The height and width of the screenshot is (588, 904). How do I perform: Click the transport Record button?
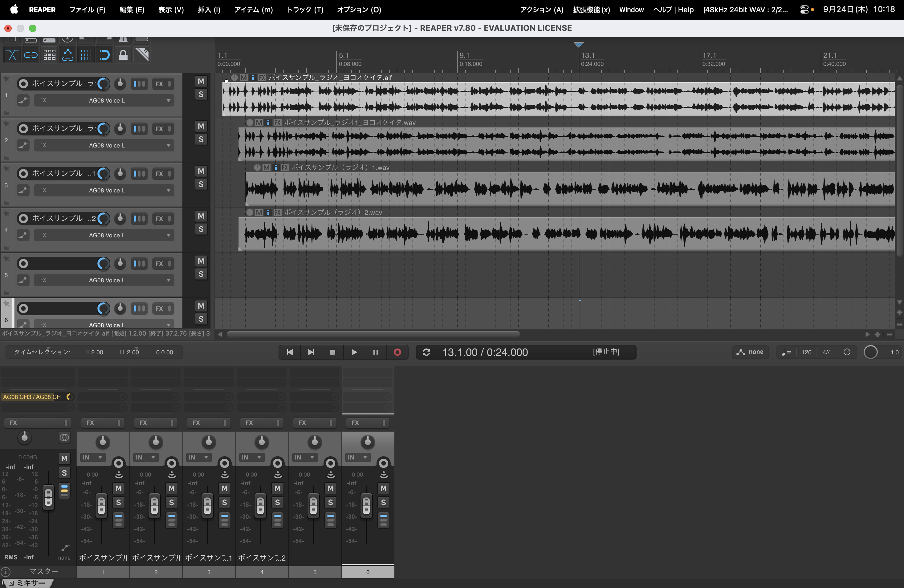point(397,352)
